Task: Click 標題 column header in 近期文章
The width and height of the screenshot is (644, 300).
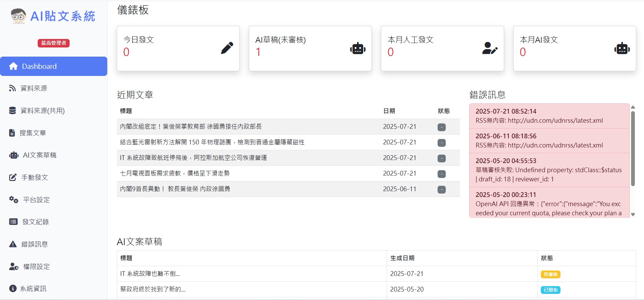Action: tap(126, 111)
